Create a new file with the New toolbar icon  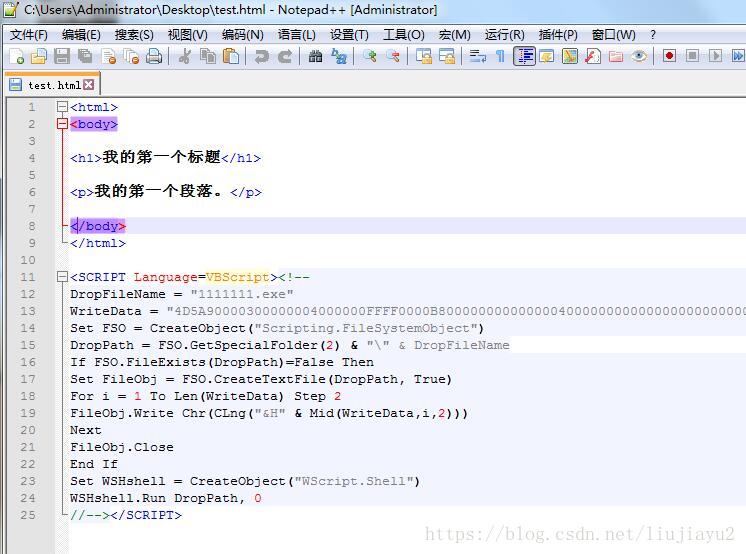coord(16,56)
